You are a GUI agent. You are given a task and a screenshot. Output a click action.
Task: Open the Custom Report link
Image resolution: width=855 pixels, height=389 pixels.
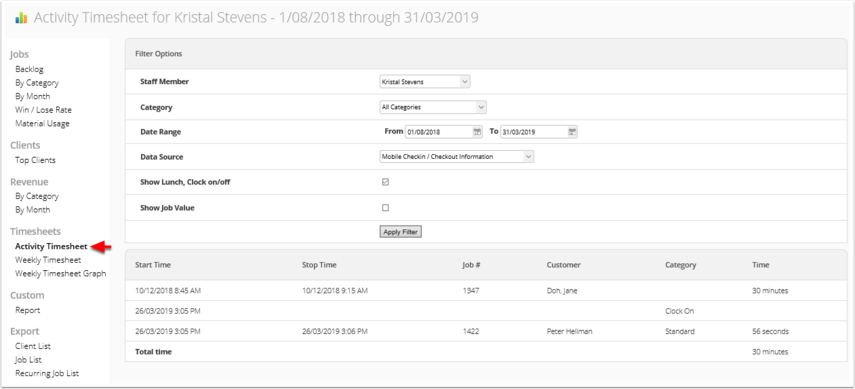point(28,310)
